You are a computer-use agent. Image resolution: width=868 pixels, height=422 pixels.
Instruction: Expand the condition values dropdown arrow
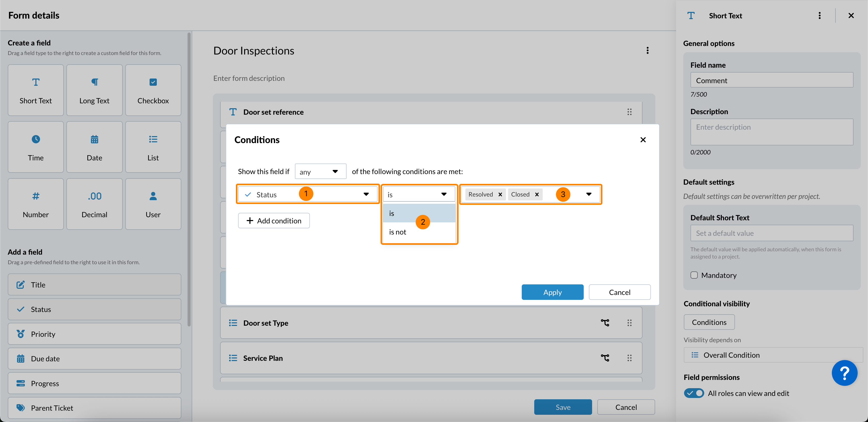(x=589, y=194)
